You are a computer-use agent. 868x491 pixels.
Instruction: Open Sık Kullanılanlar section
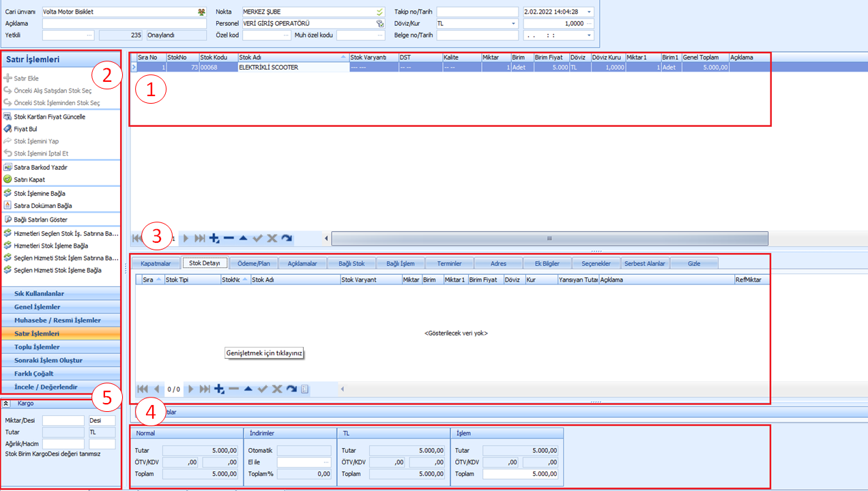tap(61, 294)
